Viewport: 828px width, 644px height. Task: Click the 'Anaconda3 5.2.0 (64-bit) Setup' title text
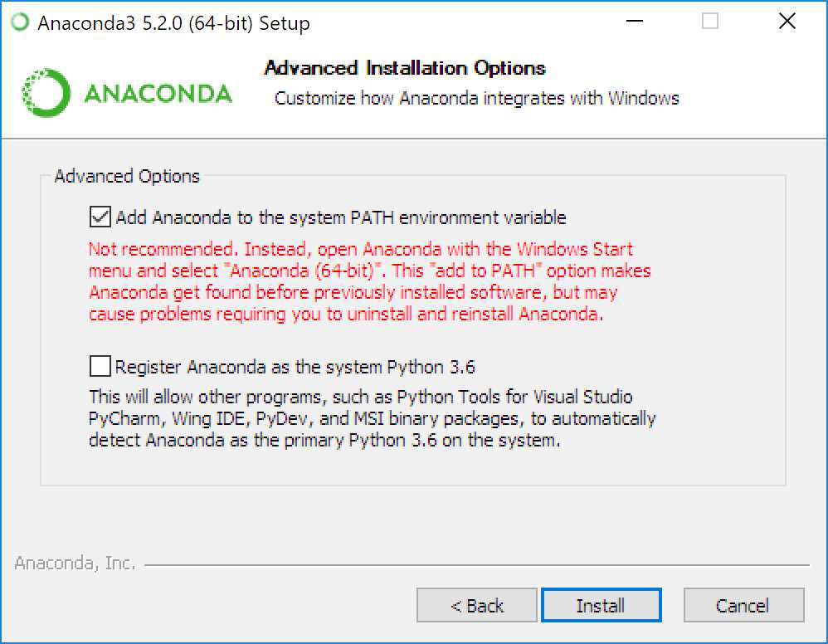pos(173,23)
